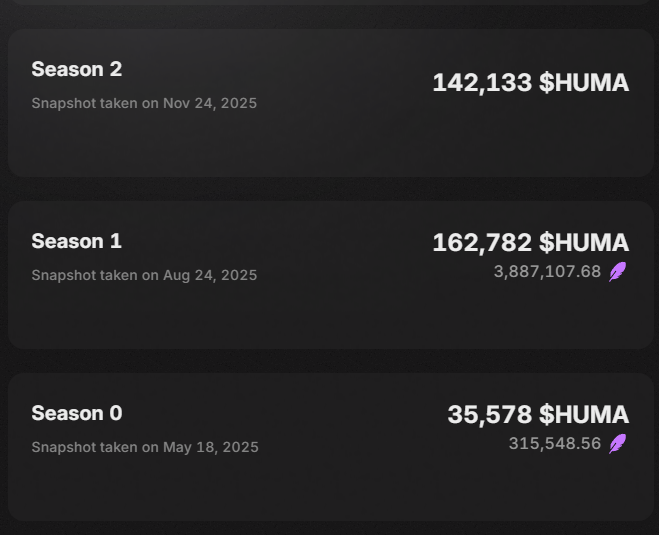Click the 315,548.56 feather points value
The width and height of the screenshot is (659, 535).
(x=555, y=443)
